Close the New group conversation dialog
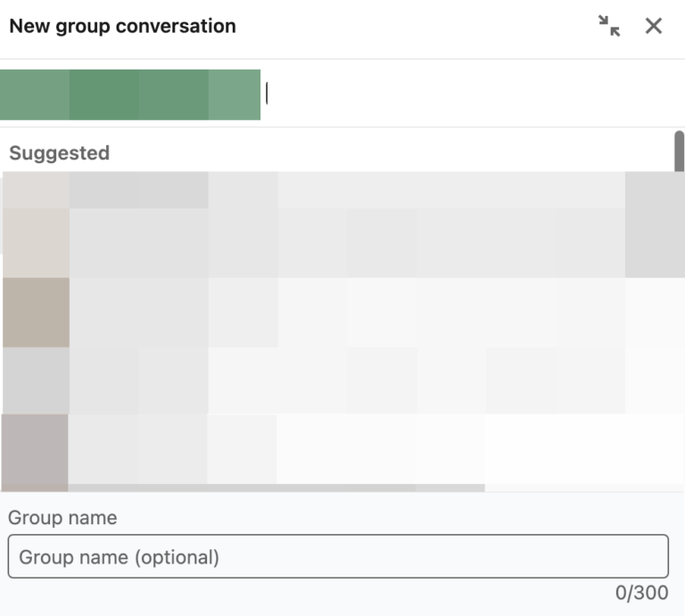Screen dimensions: 685x616 click(654, 26)
